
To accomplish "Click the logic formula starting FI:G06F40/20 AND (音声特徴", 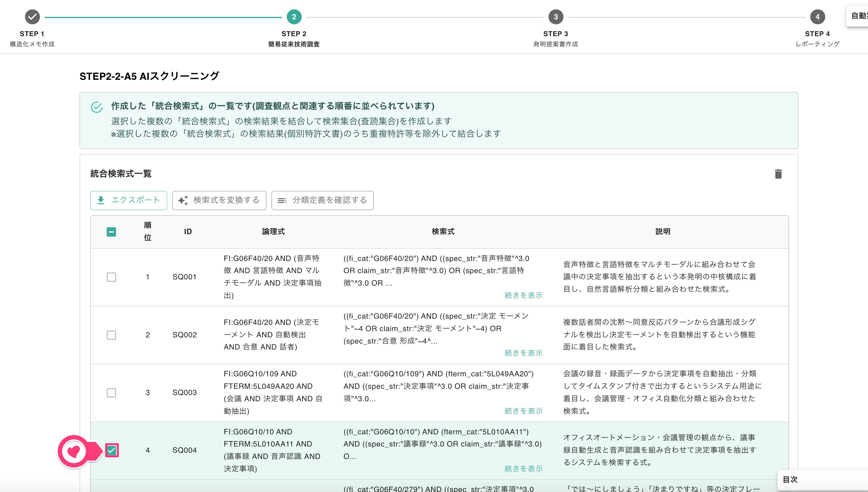I will pos(273,277).
